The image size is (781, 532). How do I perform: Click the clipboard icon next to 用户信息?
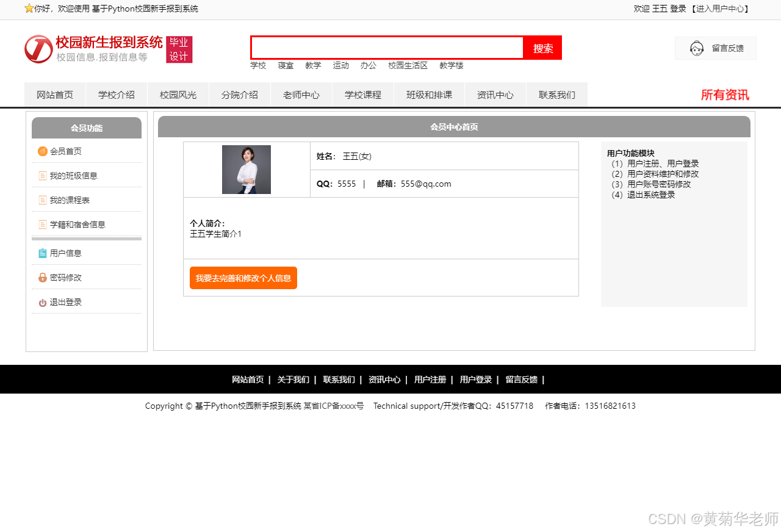tap(43, 253)
